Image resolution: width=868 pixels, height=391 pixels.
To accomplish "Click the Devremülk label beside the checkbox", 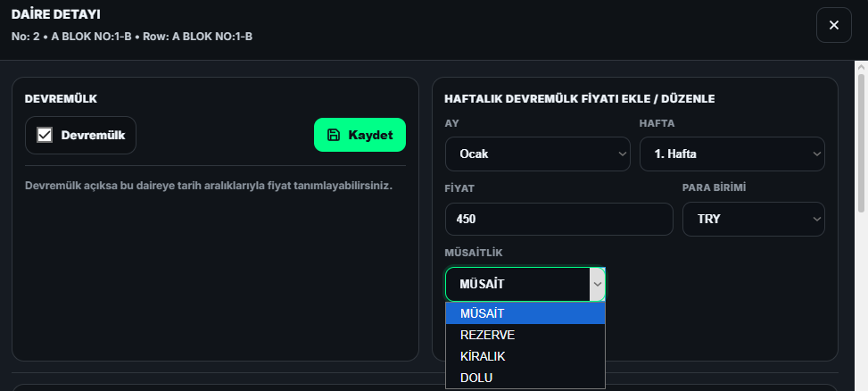I will tap(93, 136).
